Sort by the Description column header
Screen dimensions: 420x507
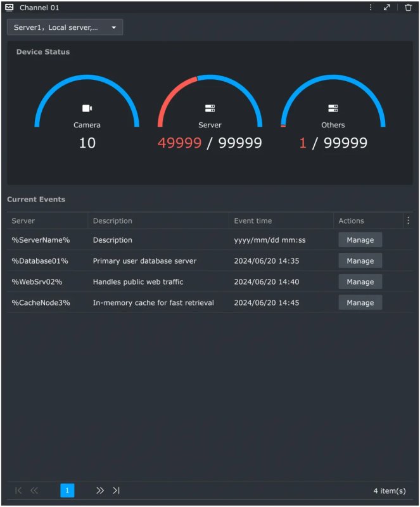coord(113,221)
